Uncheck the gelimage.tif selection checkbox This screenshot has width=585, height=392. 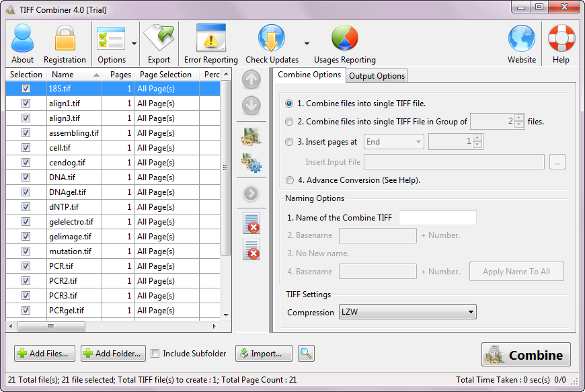[26, 237]
